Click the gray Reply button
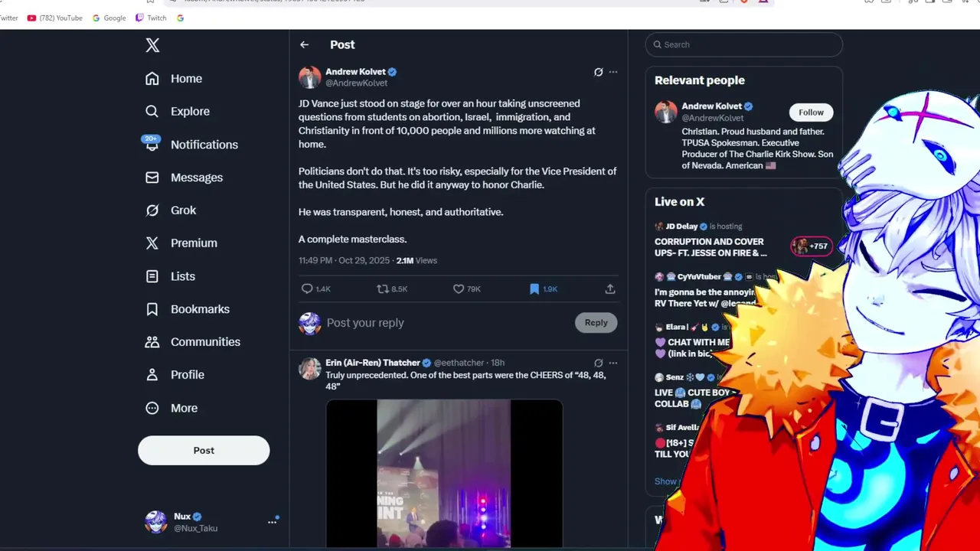Image resolution: width=980 pixels, height=551 pixels. click(x=596, y=323)
